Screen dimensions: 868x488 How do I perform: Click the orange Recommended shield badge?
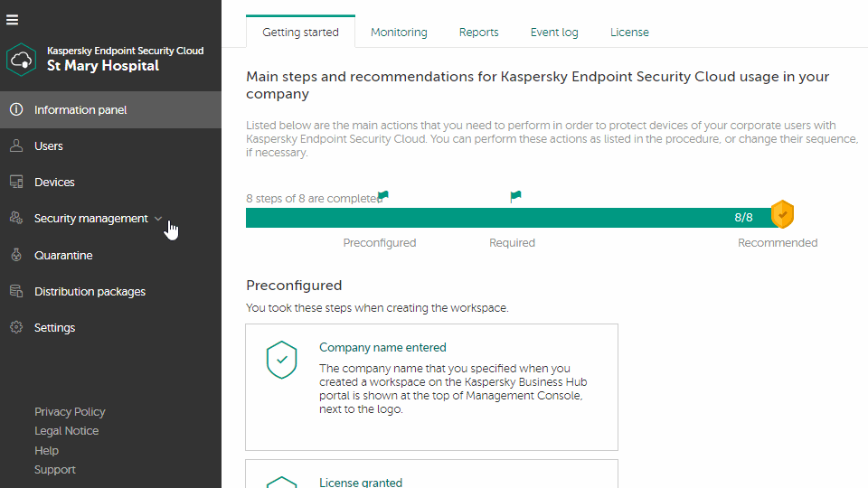(782, 215)
